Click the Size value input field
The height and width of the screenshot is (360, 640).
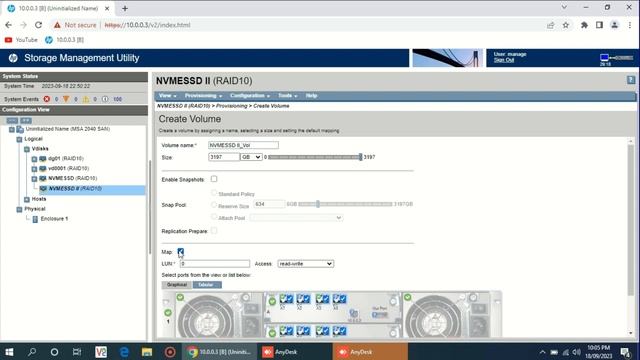point(224,157)
